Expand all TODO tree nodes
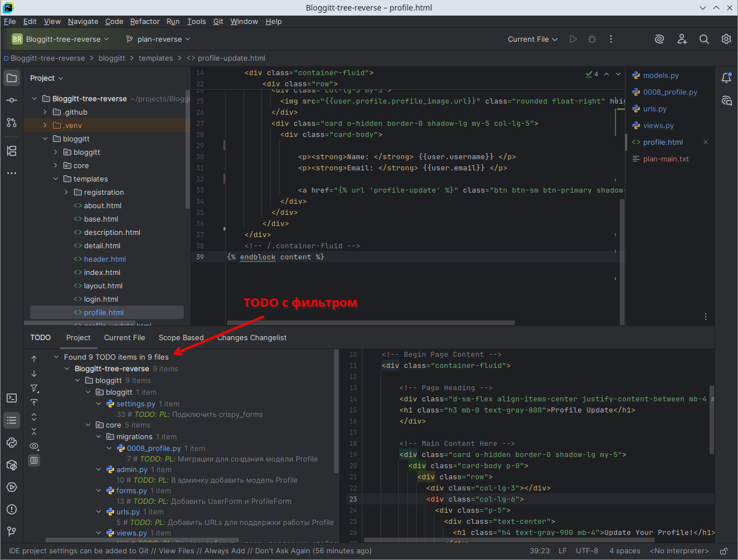Viewport: 738px width, 560px height. coord(34,417)
